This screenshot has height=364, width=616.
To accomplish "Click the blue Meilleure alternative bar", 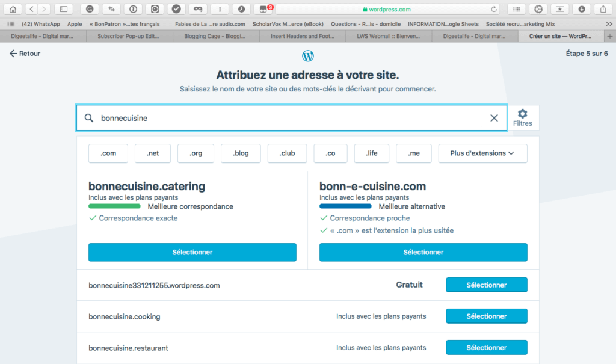I will pos(345,206).
